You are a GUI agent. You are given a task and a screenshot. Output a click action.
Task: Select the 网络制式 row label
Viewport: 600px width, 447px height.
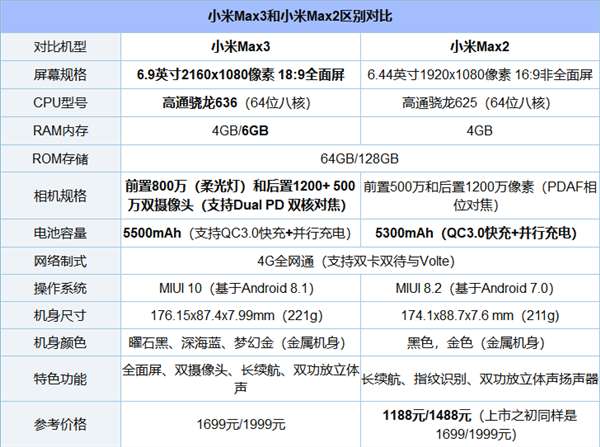coord(60,261)
